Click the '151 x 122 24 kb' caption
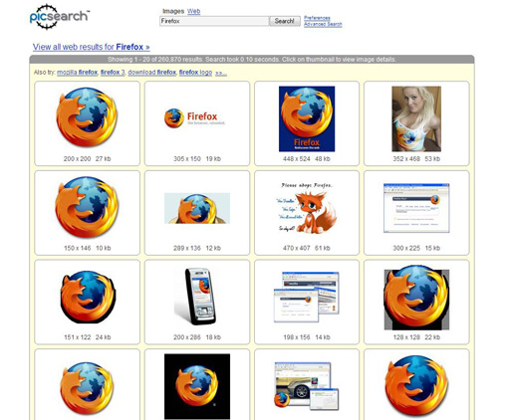The width and height of the screenshot is (508, 420). pos(88,337)
